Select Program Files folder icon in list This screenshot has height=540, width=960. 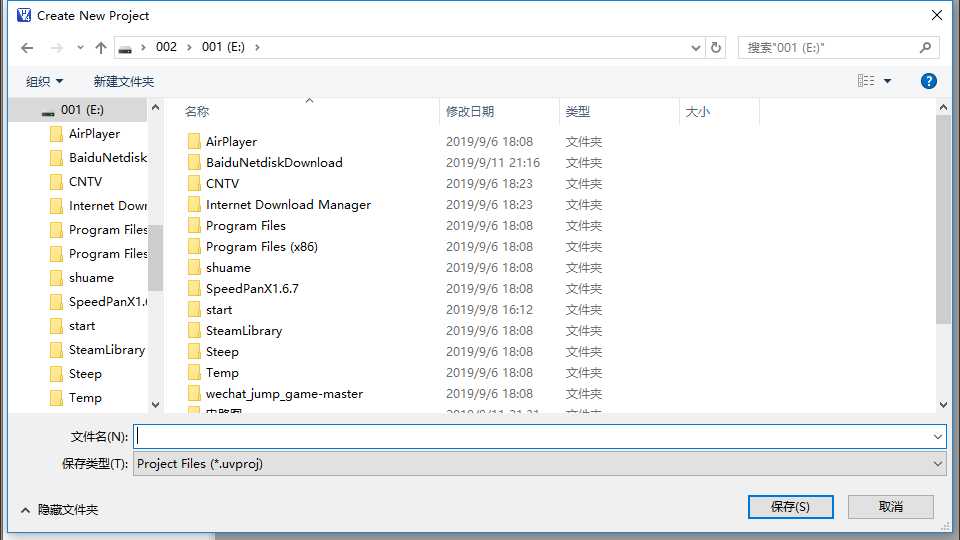pos(194,225)
